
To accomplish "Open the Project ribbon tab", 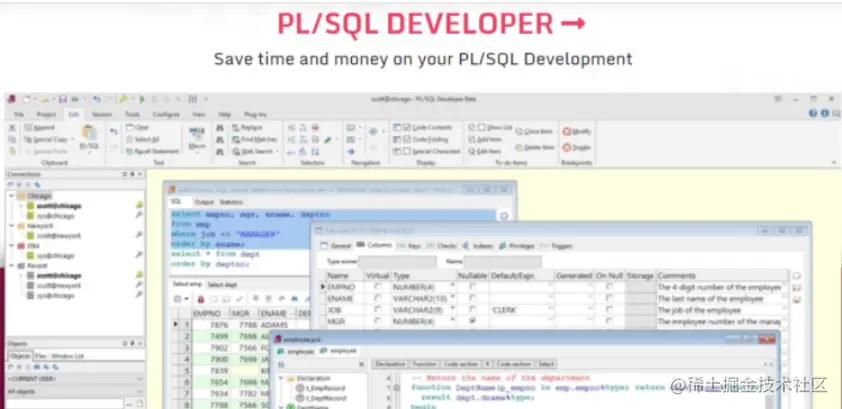I will [46, 114].
